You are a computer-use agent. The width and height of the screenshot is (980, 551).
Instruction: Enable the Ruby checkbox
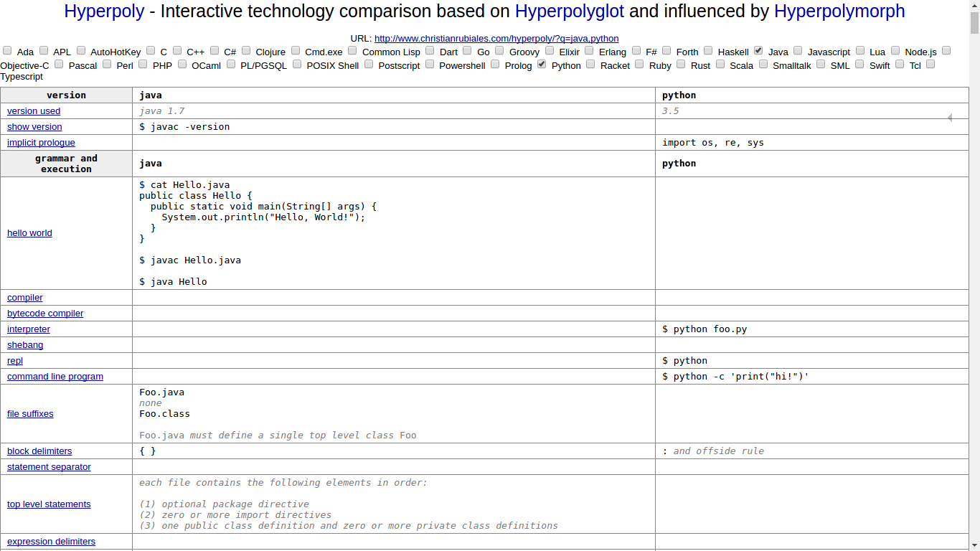pos(639,64)
